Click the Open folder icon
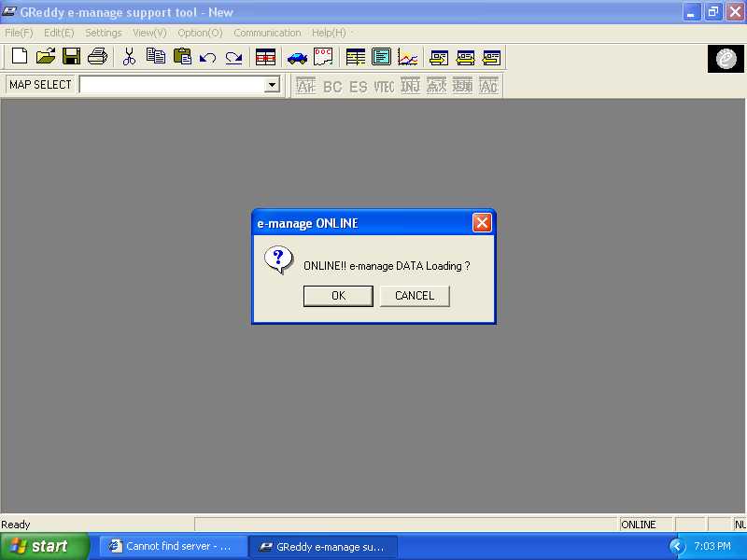 tap(45, 57)
